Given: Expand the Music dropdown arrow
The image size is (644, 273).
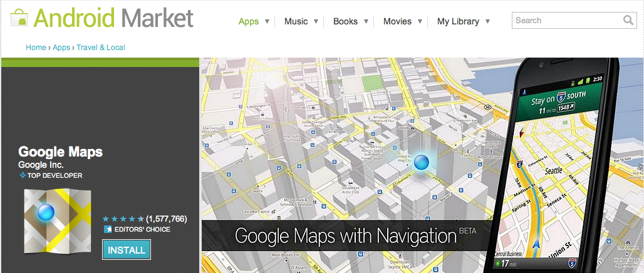Looking at the screenshot, I should click(x=316, y=21).
